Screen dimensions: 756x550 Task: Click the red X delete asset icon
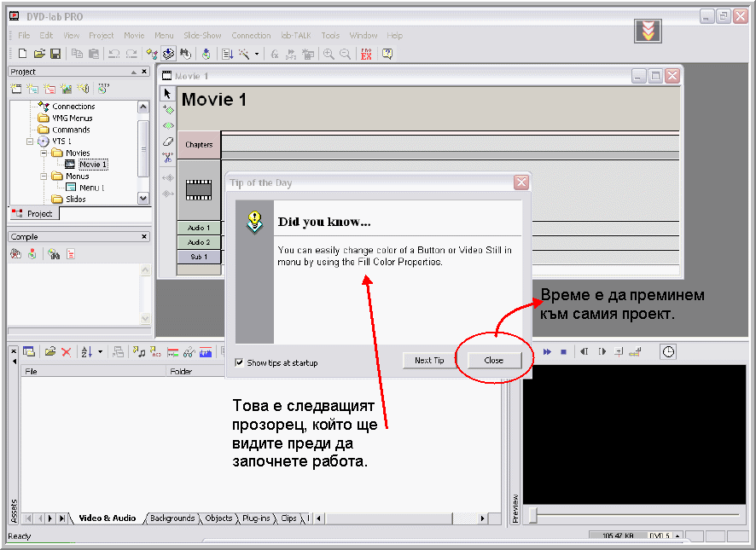click(x=67, y=352)
